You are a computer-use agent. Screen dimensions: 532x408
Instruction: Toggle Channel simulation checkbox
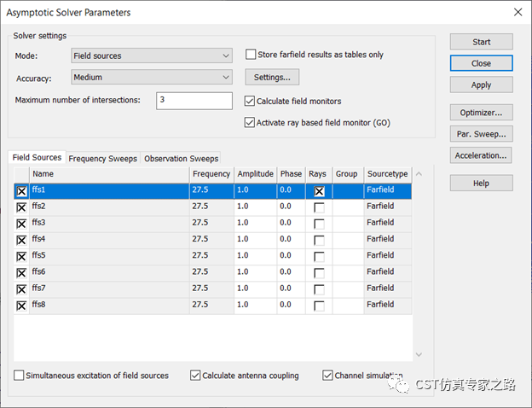(x=327, y=376)
